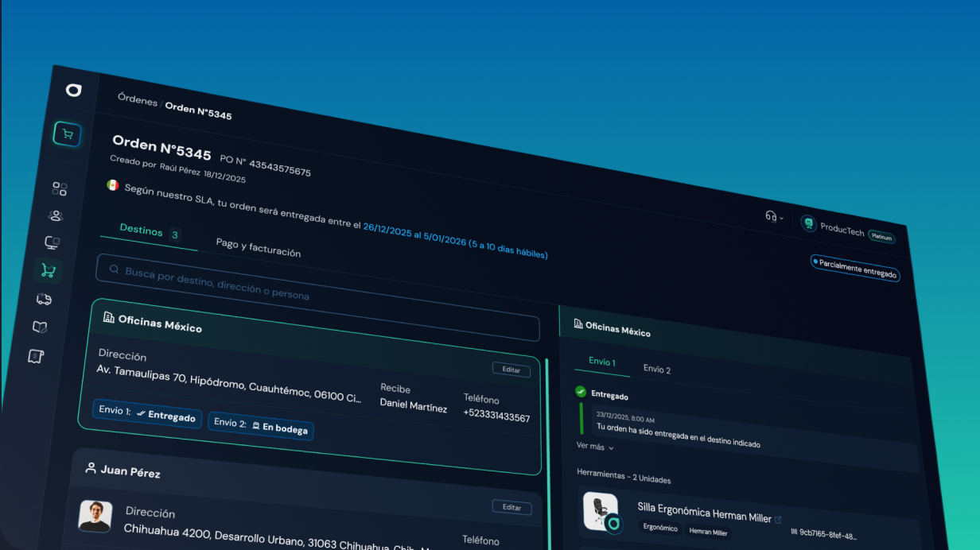Click the Ergonómico tag

(x=660, y=528)
